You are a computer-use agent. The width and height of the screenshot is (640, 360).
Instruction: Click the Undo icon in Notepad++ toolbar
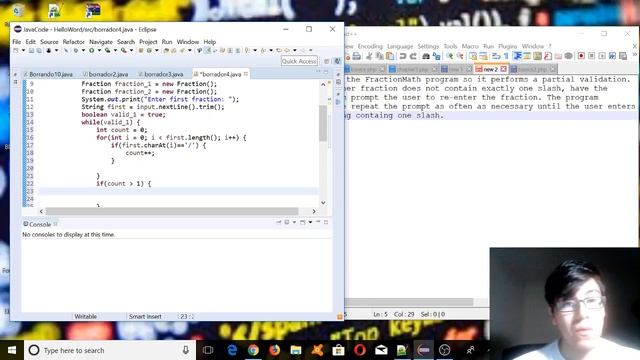[x=403, y=56]
